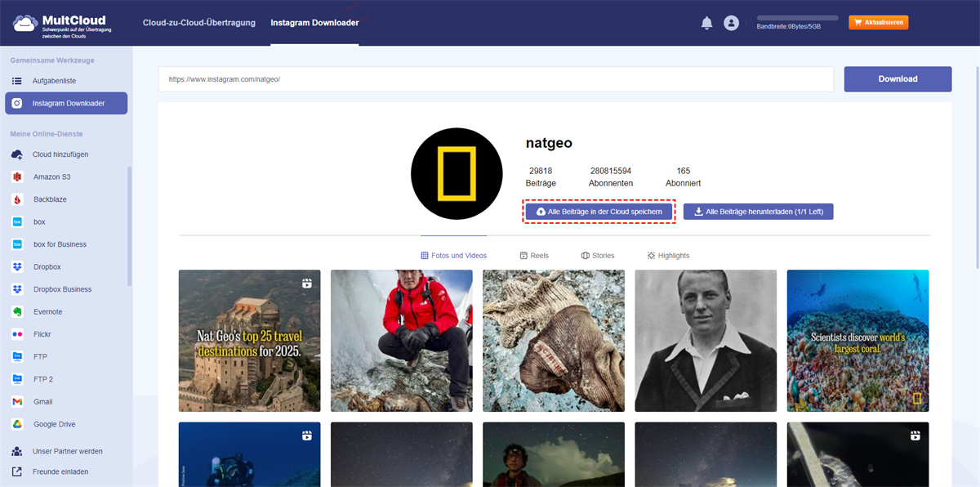Click the Google Drive triangle icon
Screen dimensions: 980x487
point(17,424)
